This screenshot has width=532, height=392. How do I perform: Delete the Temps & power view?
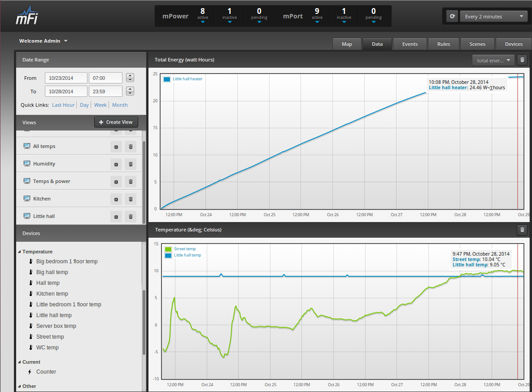131,182
